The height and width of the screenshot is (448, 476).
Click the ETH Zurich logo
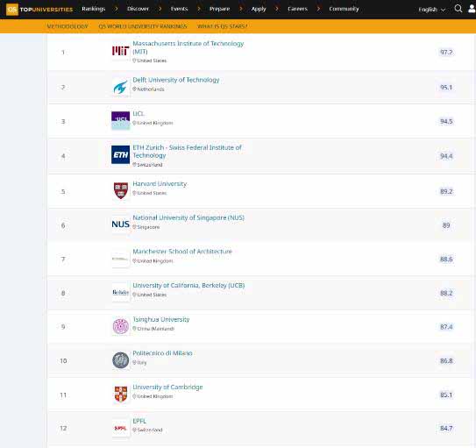(x=120, y=155)
